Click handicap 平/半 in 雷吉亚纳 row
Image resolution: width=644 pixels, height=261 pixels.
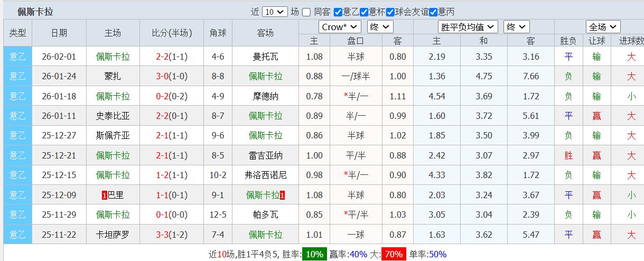356,155
